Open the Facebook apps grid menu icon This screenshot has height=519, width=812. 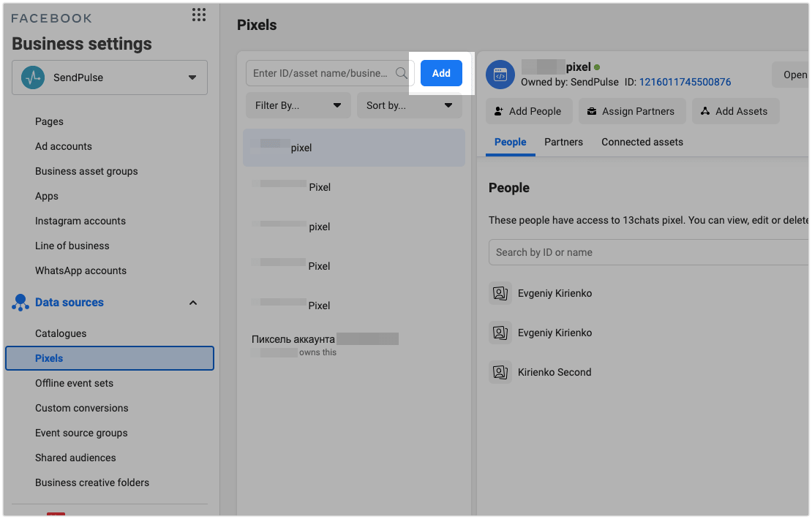(199, 15)
